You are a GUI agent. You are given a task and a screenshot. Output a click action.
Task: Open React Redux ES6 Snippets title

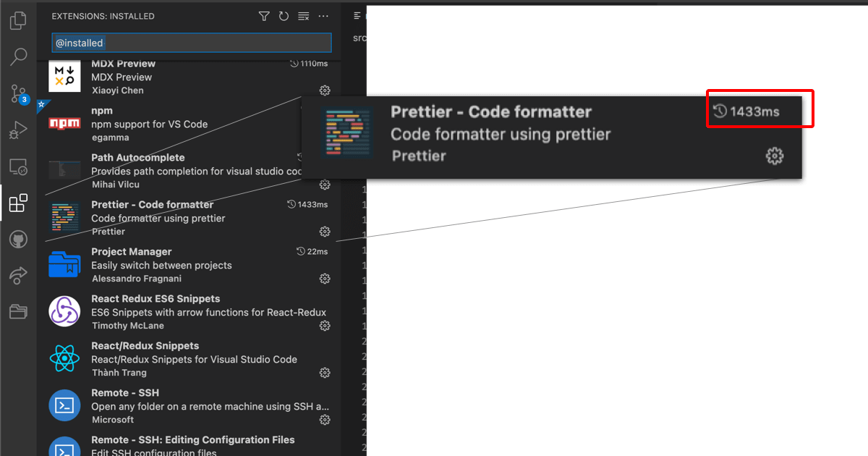tap(156, 299)
